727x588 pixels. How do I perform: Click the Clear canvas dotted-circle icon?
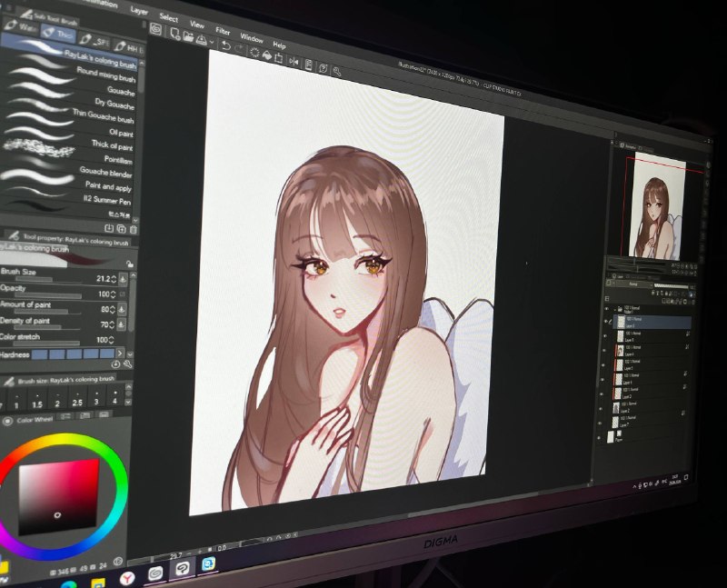(x=254, y=53)
